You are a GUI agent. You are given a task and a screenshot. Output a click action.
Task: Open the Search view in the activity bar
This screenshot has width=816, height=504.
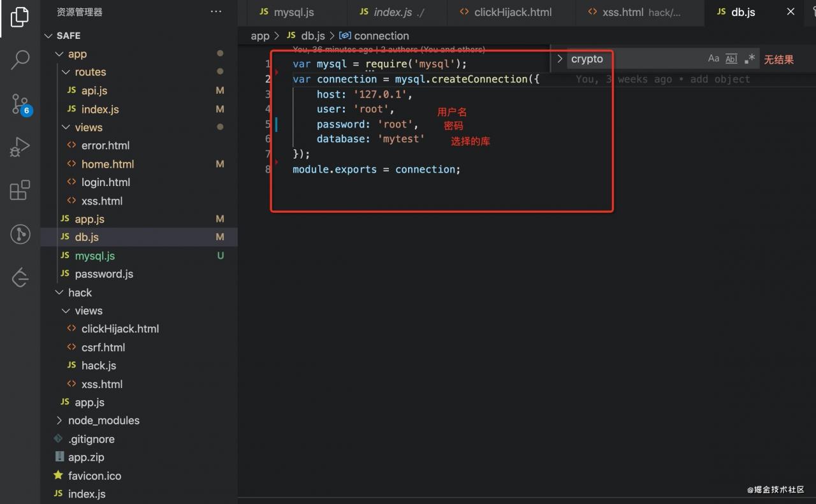point(19,59)
